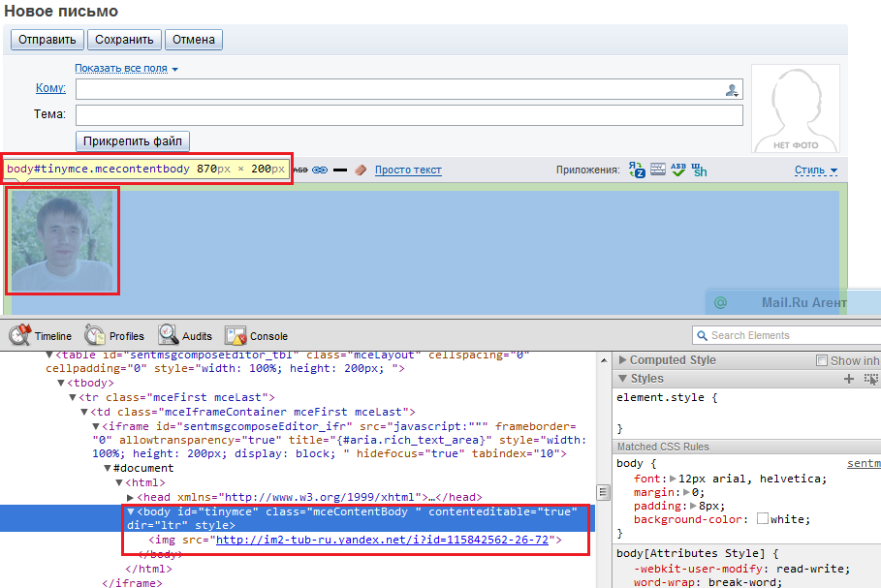Open address book icon in Кому field
This screenshot has width=881, height=588.
pyautogui.click(x=732, y=90)
